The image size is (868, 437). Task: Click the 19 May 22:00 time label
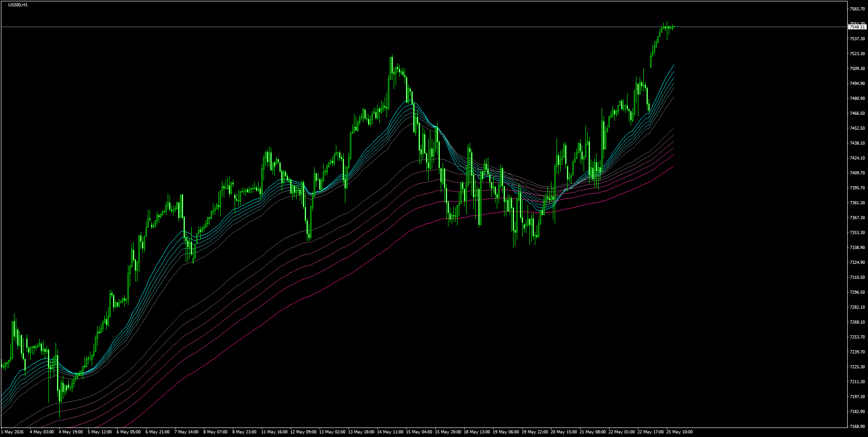[535, 432]
